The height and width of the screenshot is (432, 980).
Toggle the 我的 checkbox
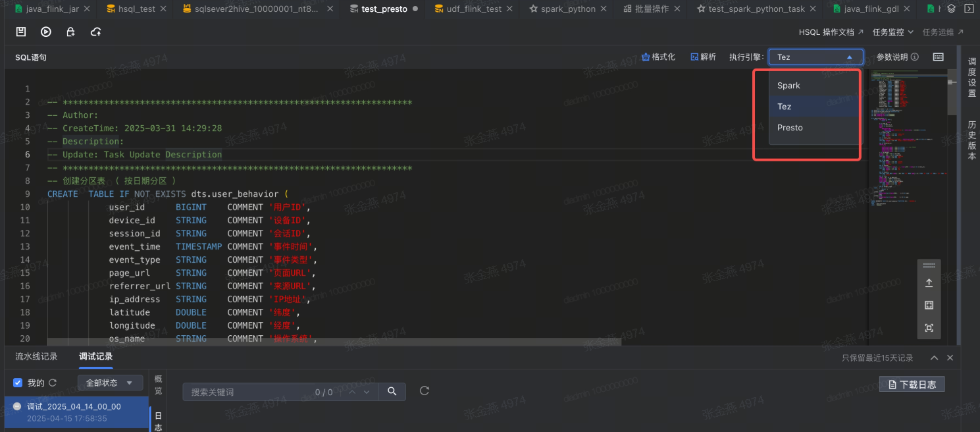click(x=18, y=383)
